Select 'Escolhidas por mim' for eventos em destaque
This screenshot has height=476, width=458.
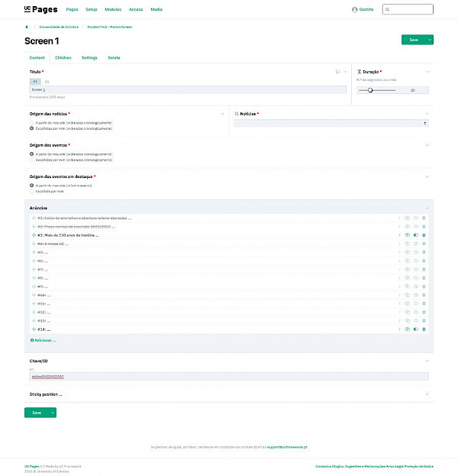point(31,191)
